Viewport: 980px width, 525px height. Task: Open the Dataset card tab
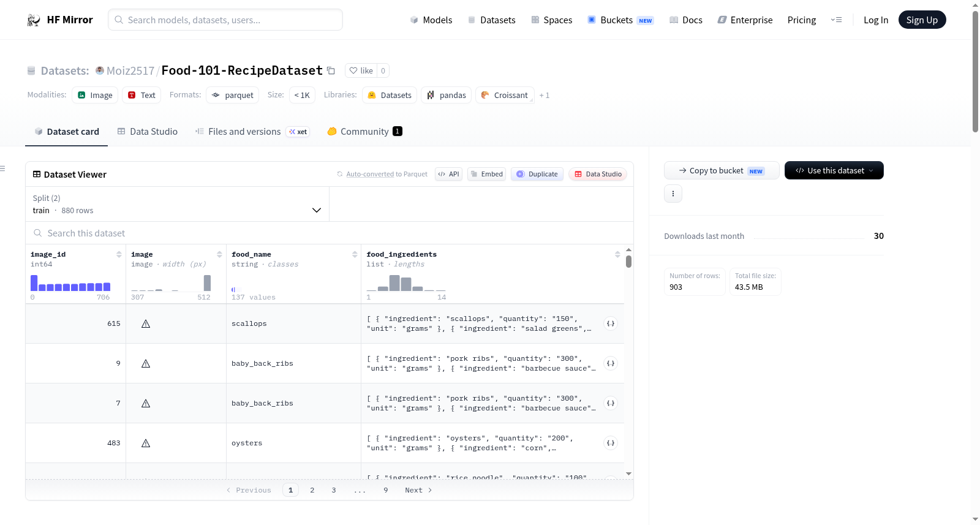[x=67, y=132]
